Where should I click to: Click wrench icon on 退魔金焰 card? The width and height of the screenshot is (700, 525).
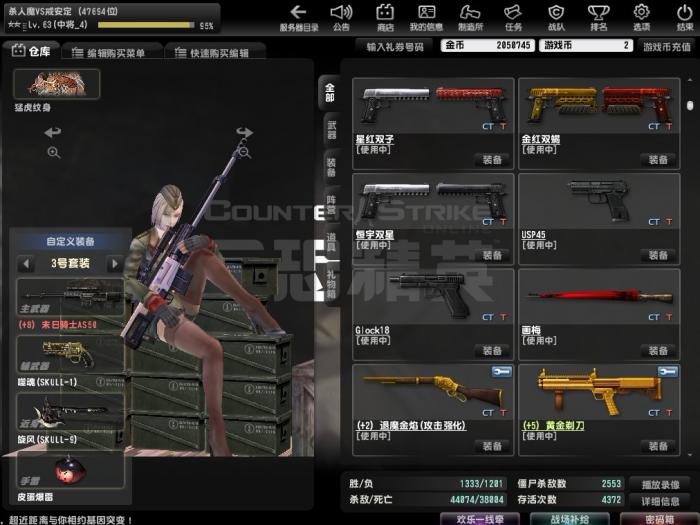tap(501, 371)
